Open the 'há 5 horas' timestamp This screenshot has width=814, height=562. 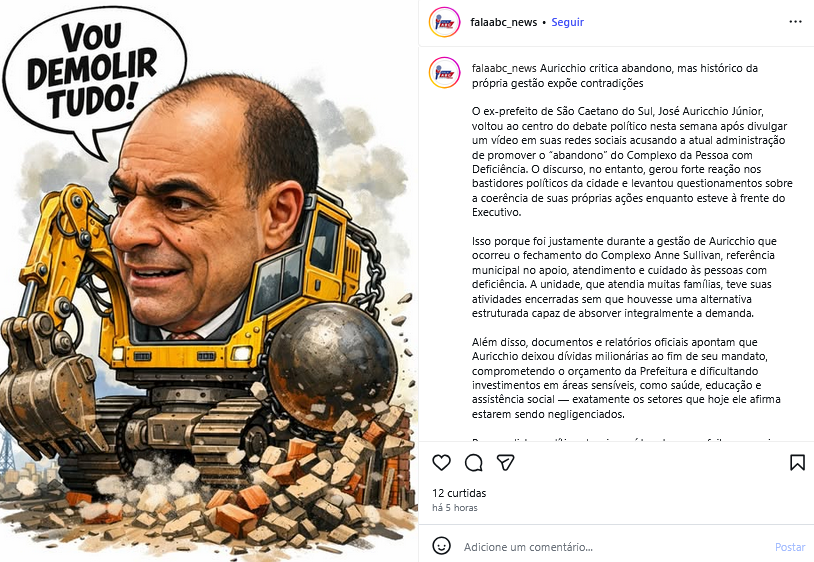point(455,508)
